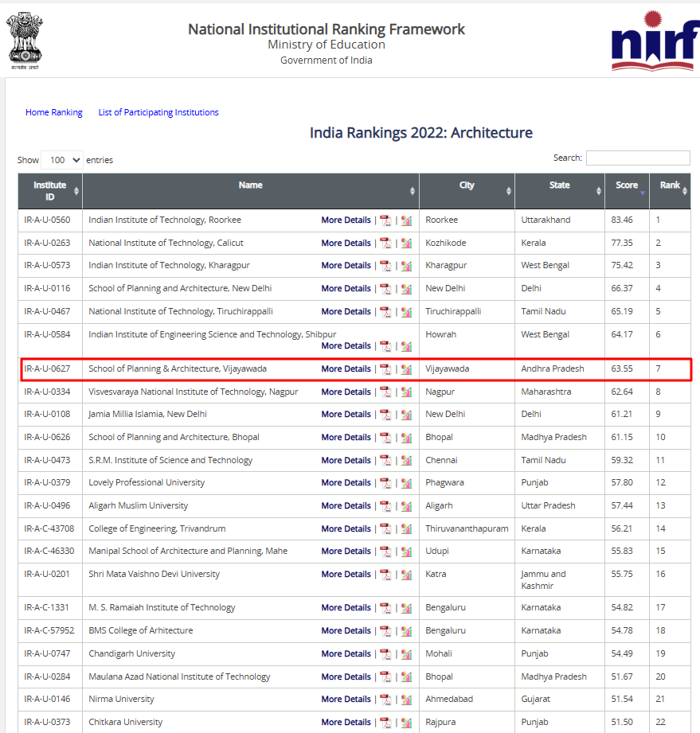Open More Details for Chitkara University

346,722
